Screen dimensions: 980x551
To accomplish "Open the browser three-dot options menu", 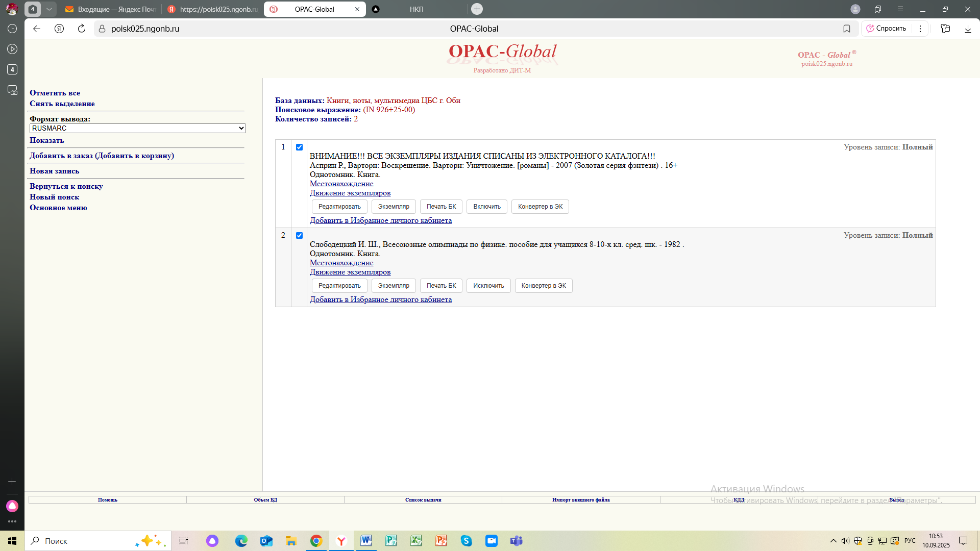I will point(920,29).
